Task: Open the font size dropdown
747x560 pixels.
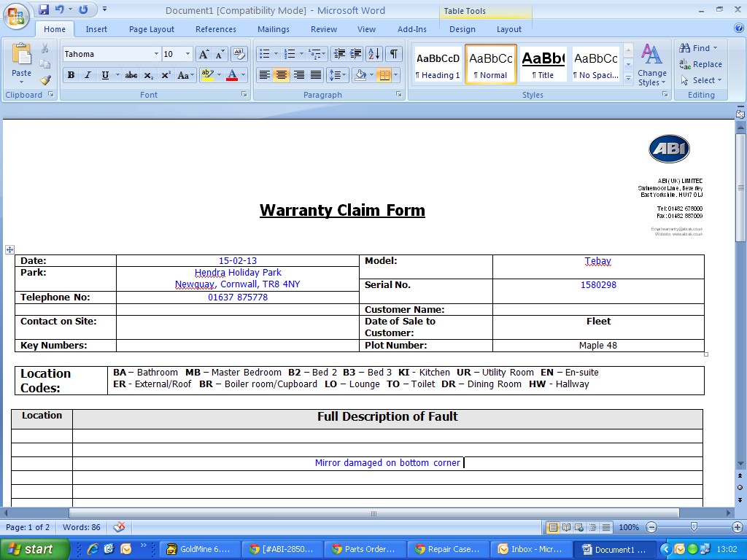Action: [187, 54]
